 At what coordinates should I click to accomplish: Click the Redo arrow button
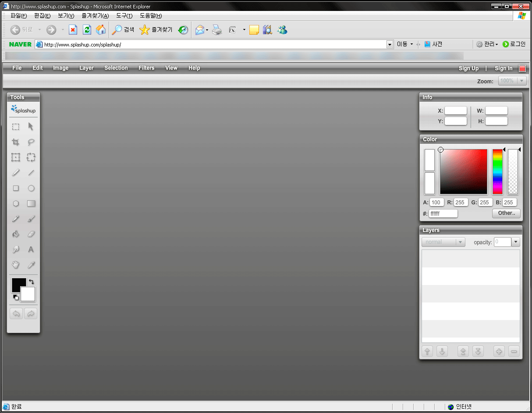pyautogui.click(x=31, y=313)
